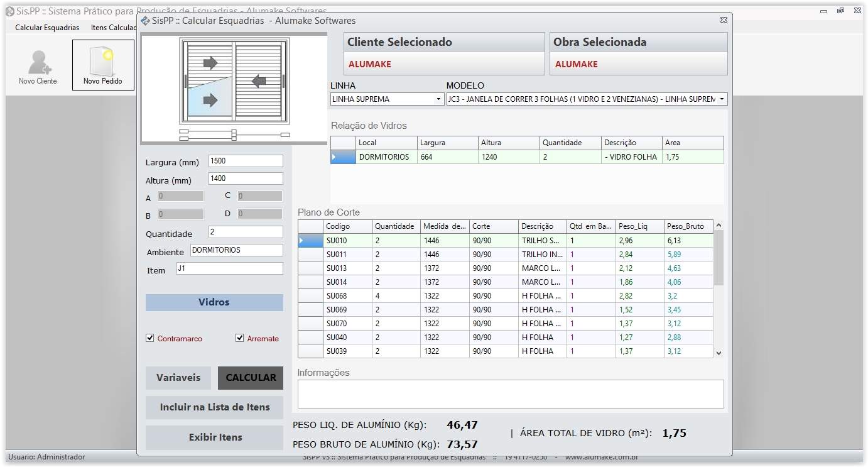Viewport: 868px width, 467px height.
Task: Click the Corte column header
Action: click(494, 226)
